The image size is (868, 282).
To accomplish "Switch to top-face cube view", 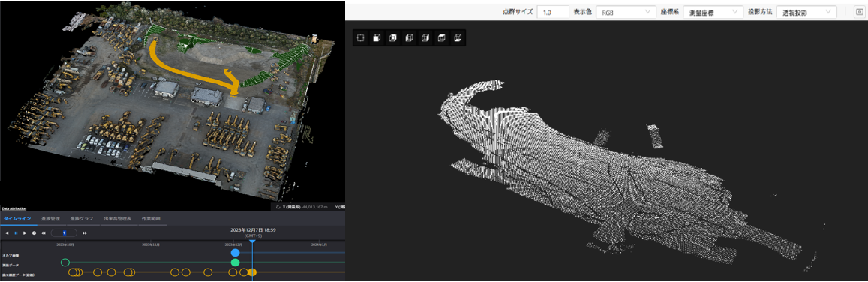I will 441,38.
